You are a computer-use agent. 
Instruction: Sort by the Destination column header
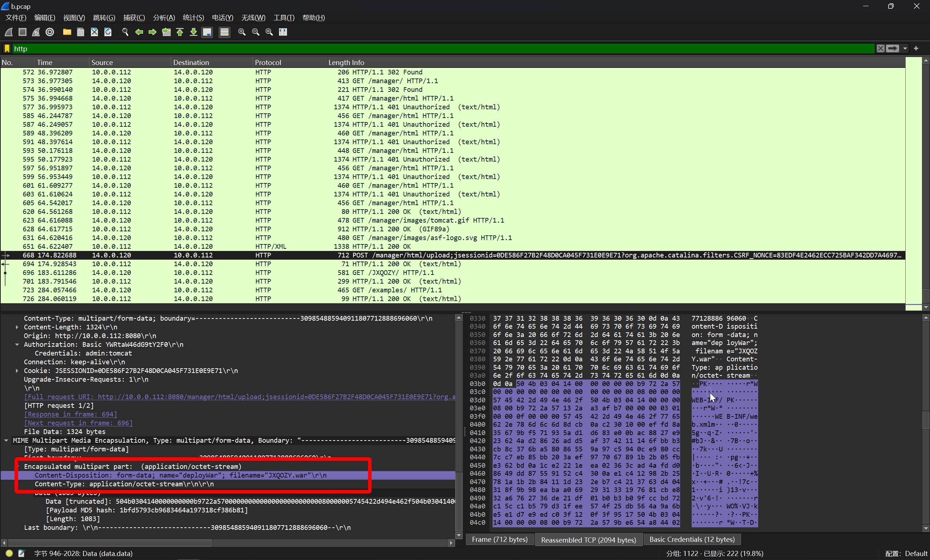(212, 62)
